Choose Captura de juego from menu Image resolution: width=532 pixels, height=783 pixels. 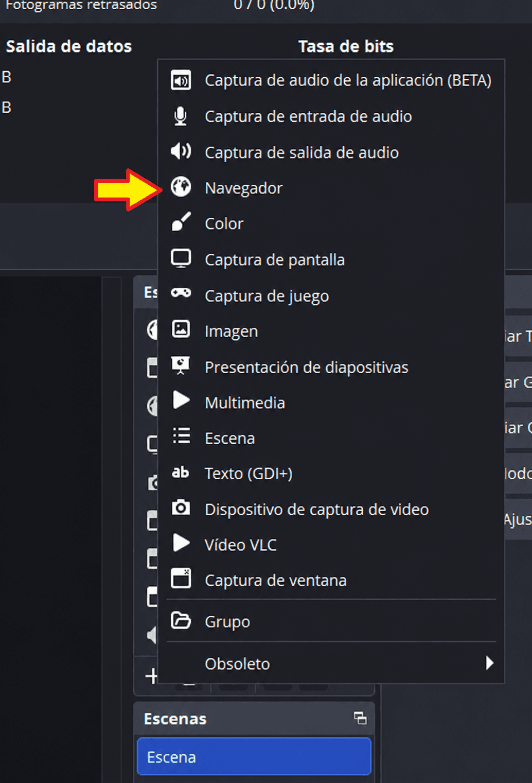(331, 295)
